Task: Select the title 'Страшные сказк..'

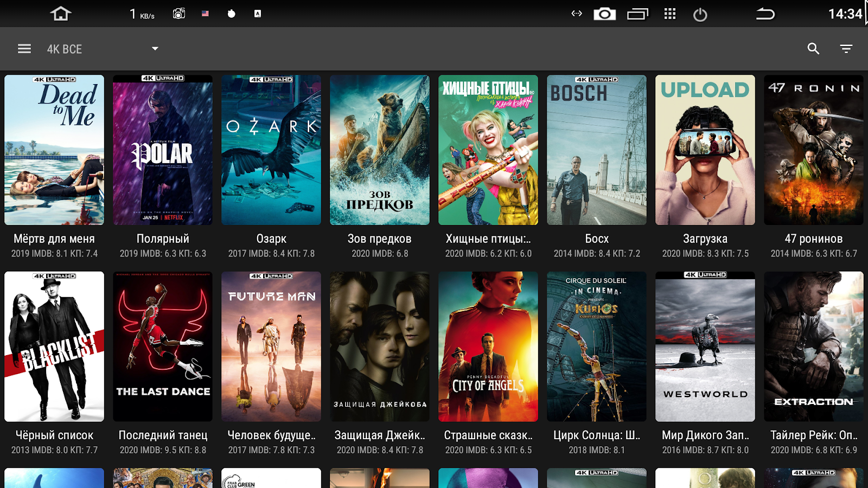Action: pyautogui.click(x=488, y=435)
